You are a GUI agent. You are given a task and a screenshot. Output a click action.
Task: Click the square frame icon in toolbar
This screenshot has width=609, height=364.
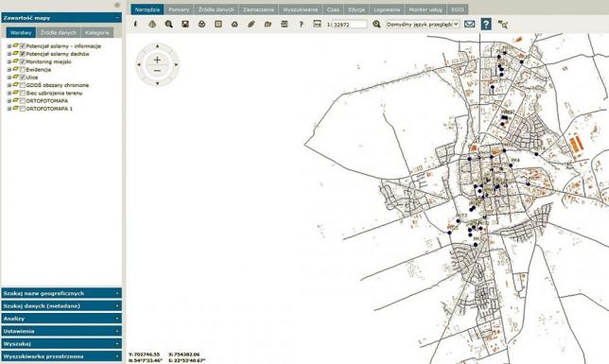tap(218, 24)
